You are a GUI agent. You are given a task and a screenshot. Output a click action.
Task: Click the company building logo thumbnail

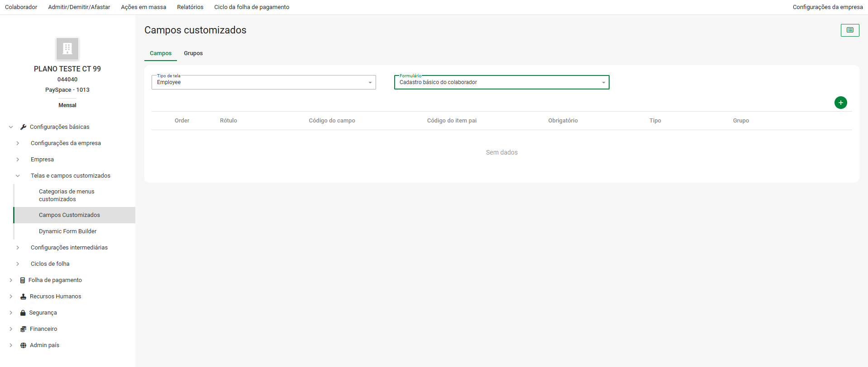[x=67, y=49]
